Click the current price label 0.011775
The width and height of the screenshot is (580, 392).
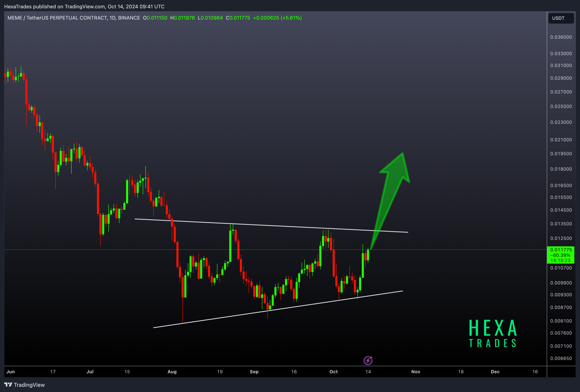pyautogui.click(x=561, y=250)
